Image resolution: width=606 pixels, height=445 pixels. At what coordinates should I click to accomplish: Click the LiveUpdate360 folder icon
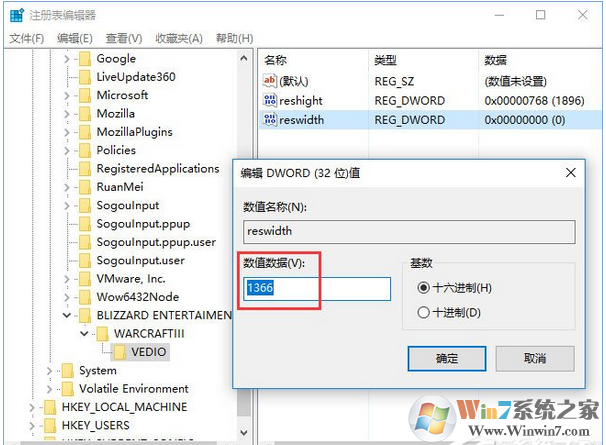tap(85, 77)
